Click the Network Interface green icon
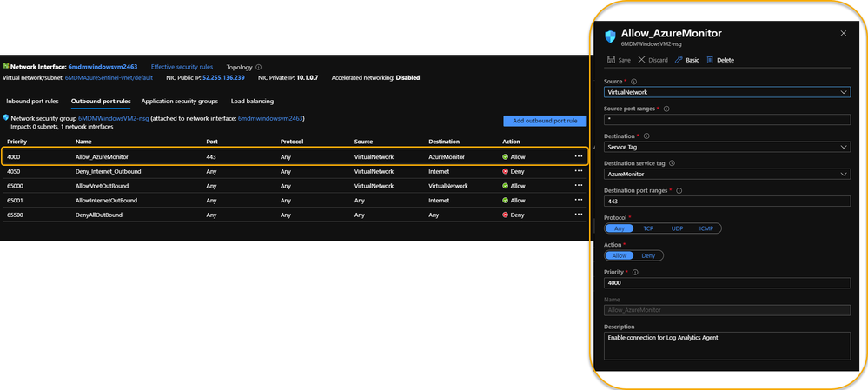The height and width of the screenshot is (390, 868). click(x=6, y=66)
